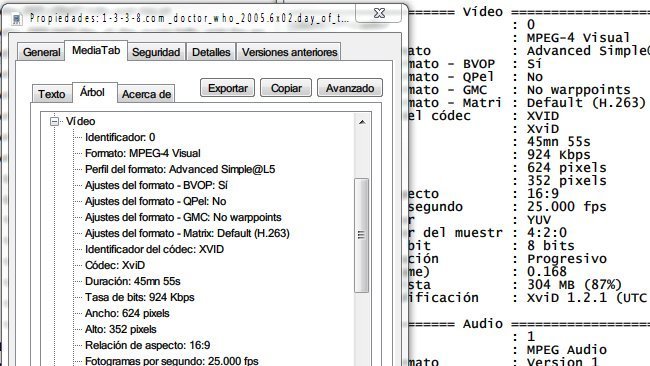Click the Exportar button
Image resolution: width=650 pixels, height=366 pixels.
click(228, 88)
